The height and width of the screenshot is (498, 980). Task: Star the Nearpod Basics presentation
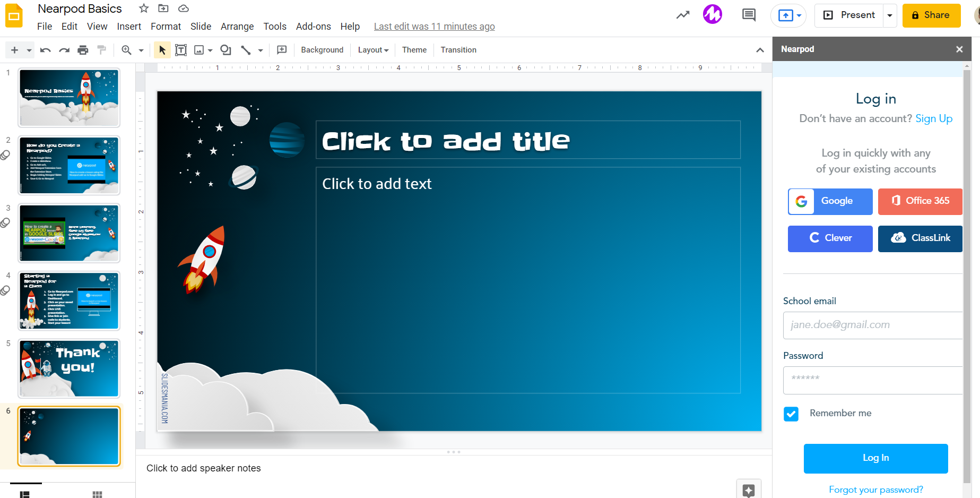coord(144,8)
